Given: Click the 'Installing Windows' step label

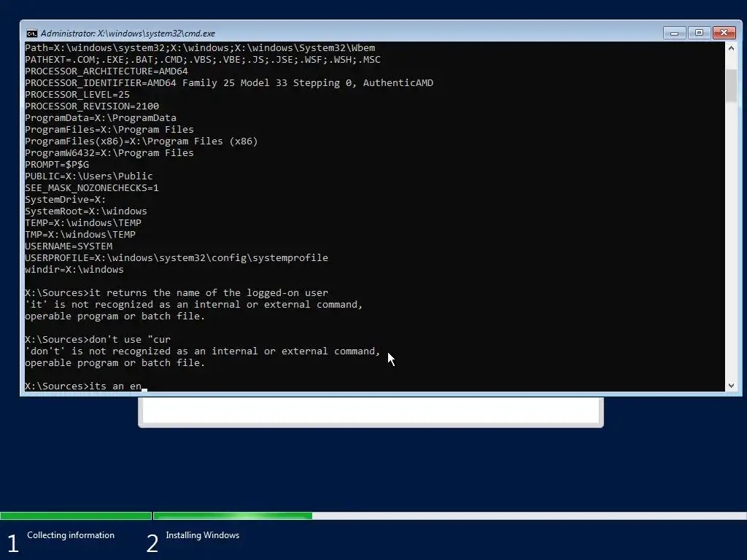Looking at the screenshot, I should click(x=203, y=535).
